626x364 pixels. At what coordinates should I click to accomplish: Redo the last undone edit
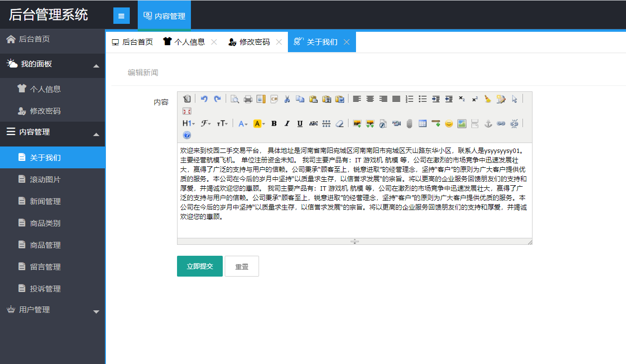[217, 99]
